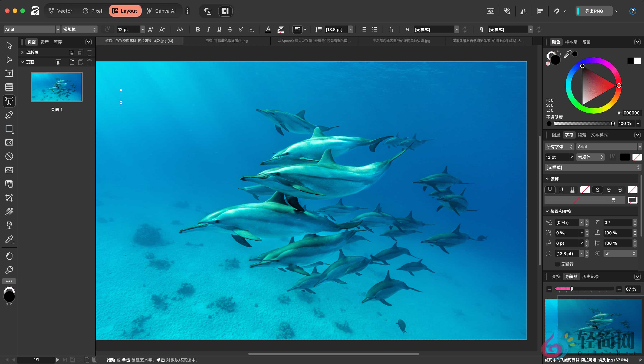The height and width of the screenshot is (364, 644).
Task: Open the export format dropdown arrow
Action: (x=616, y=11)
